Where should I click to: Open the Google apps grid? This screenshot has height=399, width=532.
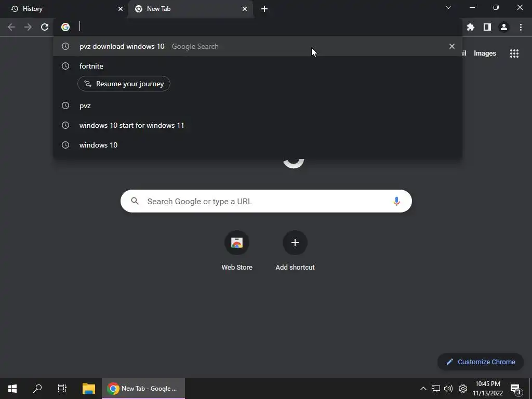514,54
